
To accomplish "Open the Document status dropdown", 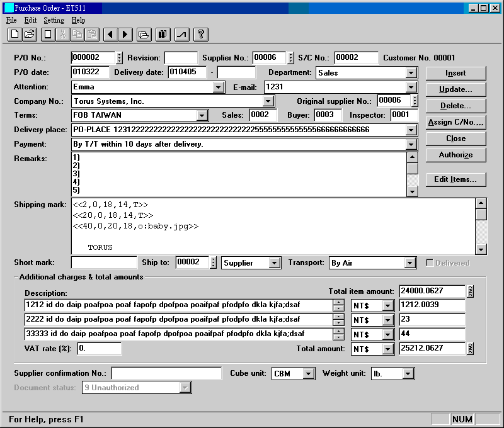I will coord(185,388).
